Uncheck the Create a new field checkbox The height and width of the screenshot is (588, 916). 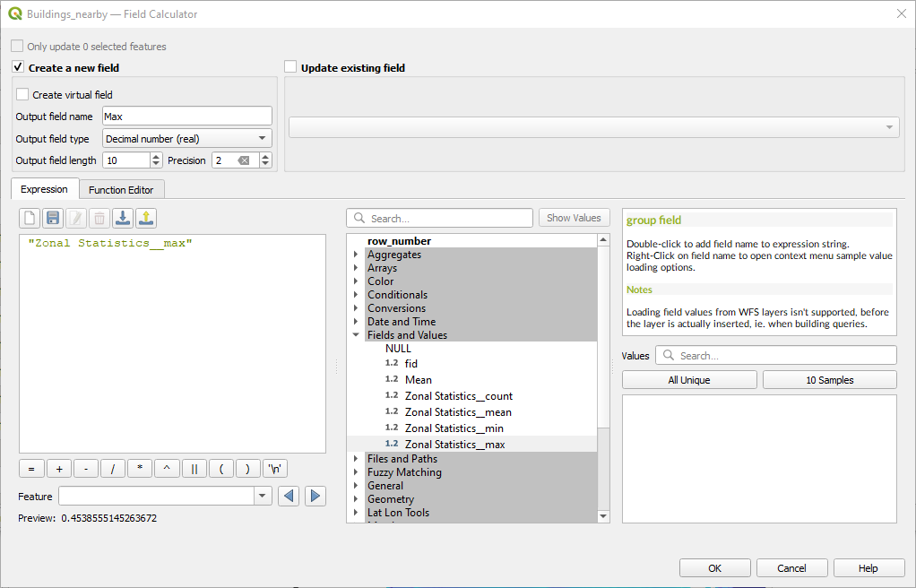point(18,67)
